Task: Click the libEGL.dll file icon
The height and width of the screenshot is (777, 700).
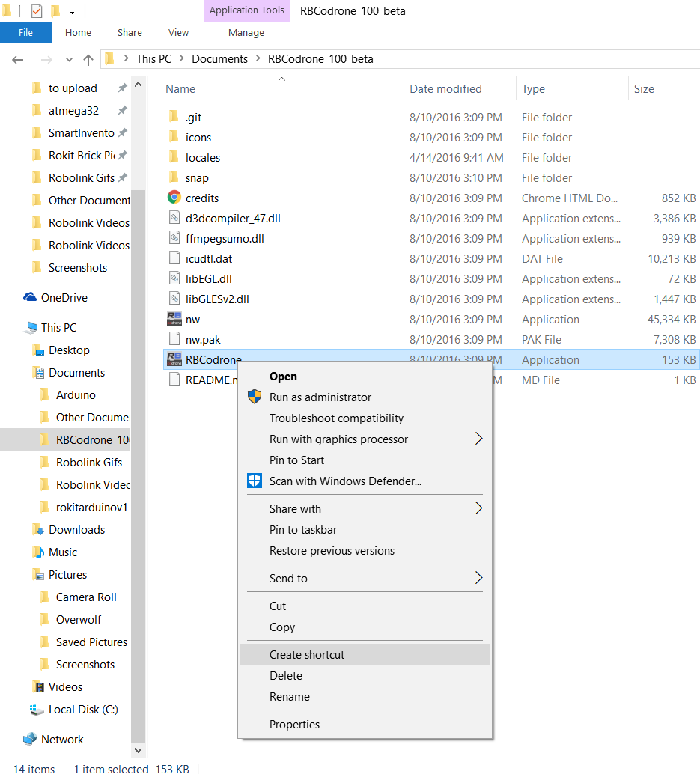Action: pos(174,278)
